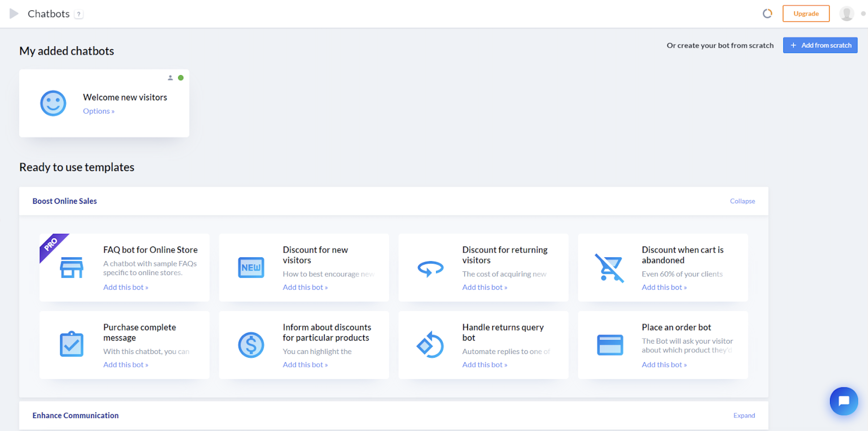The height and width of the screenshot is (431, 868).
Task: Click Discount for returning visitors title
Action: click(x=505, y=255)
